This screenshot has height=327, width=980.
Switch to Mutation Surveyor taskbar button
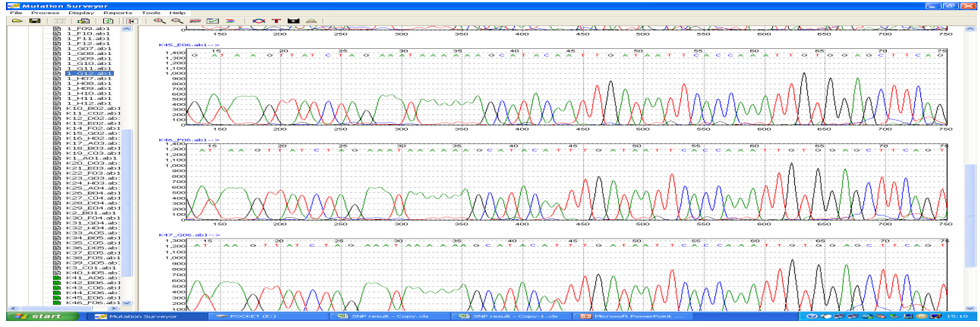pyautogui.click(x=146, y=316)
